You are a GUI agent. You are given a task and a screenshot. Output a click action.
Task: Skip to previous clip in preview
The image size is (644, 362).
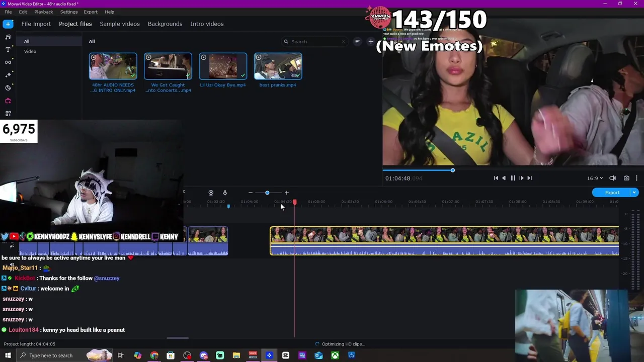tap(496, 178)
